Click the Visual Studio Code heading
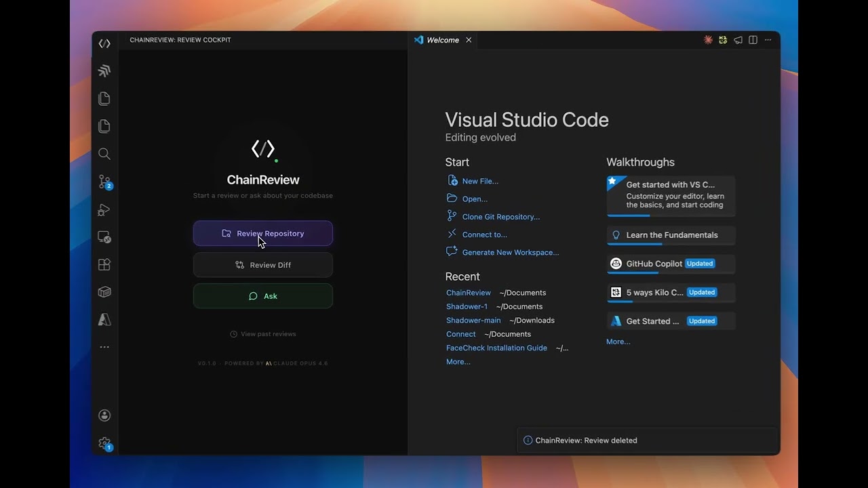The height and width of the screenshot is (488, 868). point(527,120)
